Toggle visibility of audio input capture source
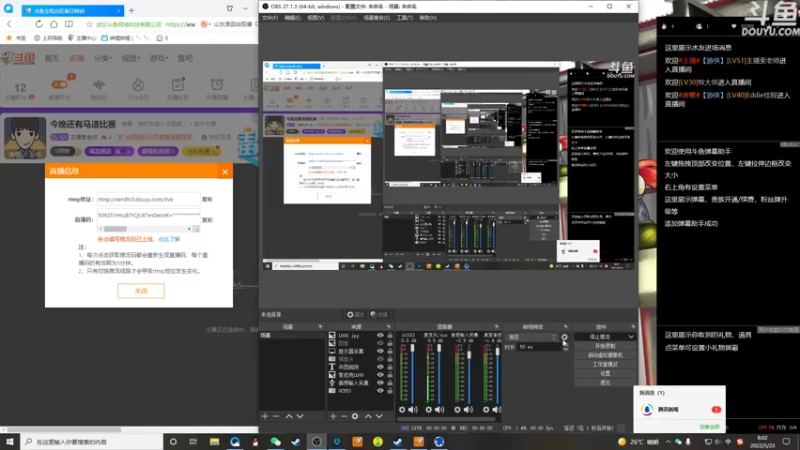This screenshot has height=450, width=800. click(380, 383)
